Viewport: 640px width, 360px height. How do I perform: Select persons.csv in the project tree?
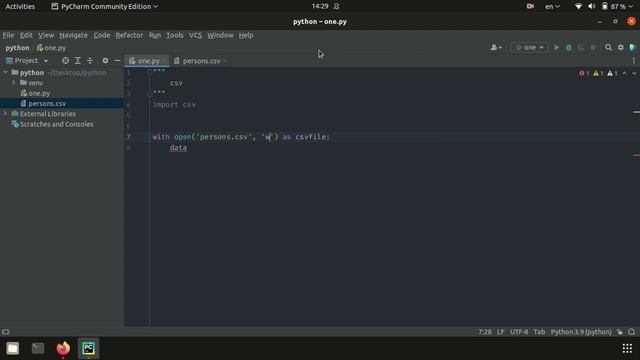tap(47, 104)
